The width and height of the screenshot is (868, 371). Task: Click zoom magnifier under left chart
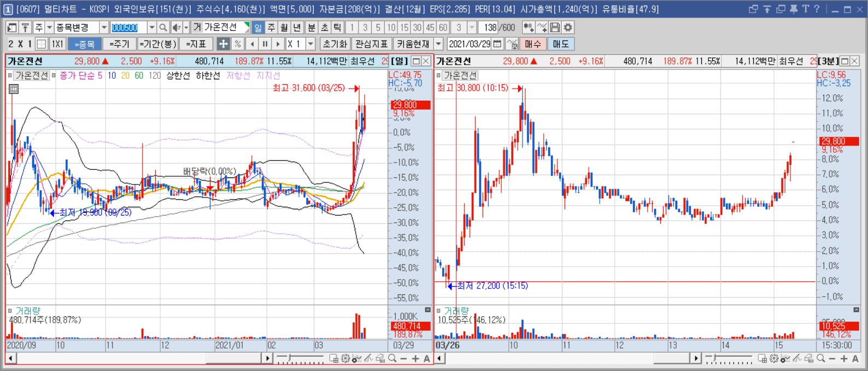coord(392,358)
